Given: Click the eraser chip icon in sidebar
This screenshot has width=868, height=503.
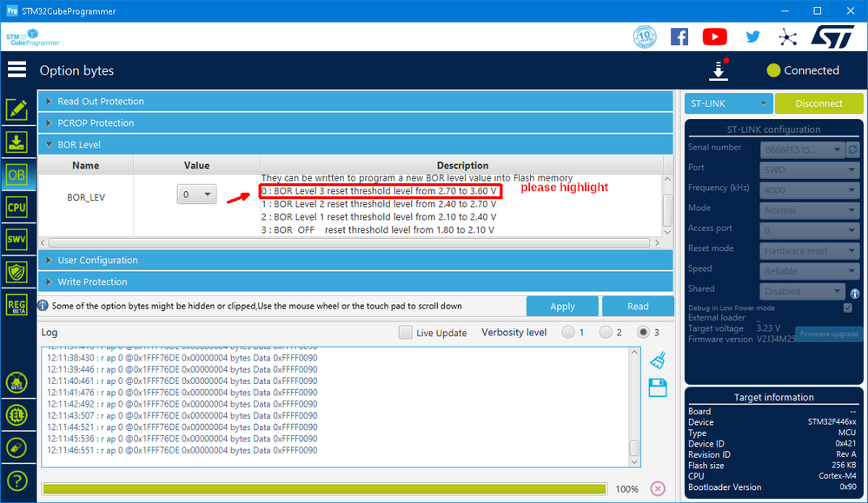Looking at the screenshot, I should (x=17, y=447).
